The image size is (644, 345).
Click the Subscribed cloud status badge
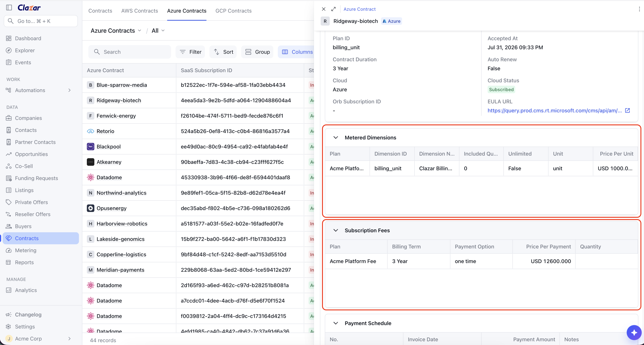coord(501,89)
